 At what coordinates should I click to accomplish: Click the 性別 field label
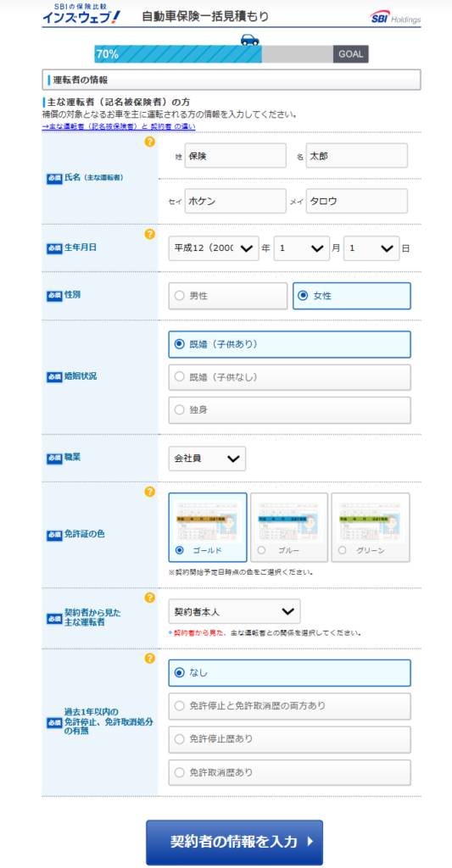[x=73, y=295]
